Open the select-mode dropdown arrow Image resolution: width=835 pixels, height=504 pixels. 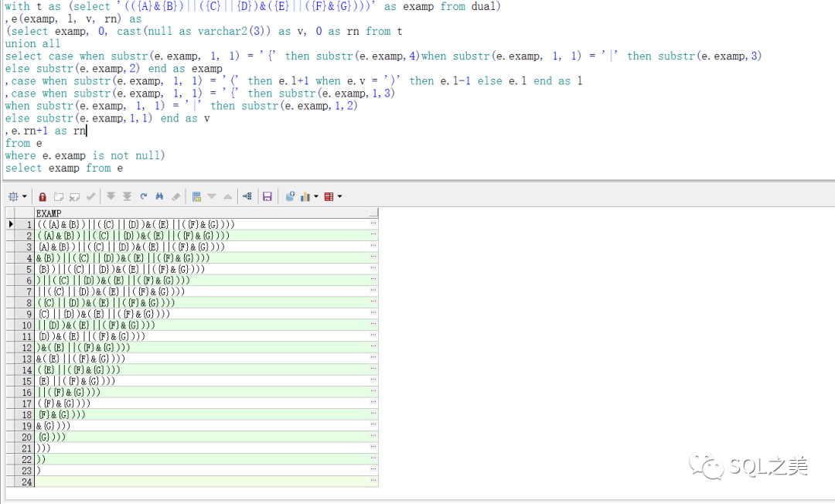25,196
